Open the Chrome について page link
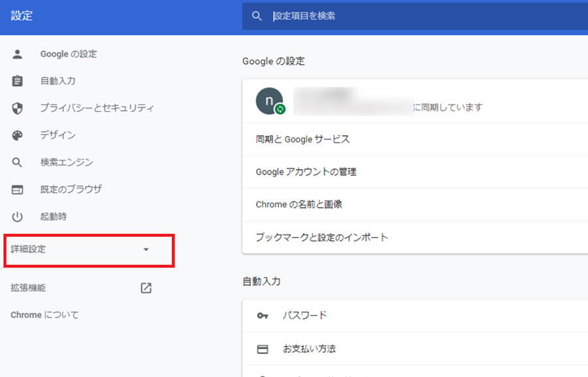588x377 pixels. coord(44,315)
